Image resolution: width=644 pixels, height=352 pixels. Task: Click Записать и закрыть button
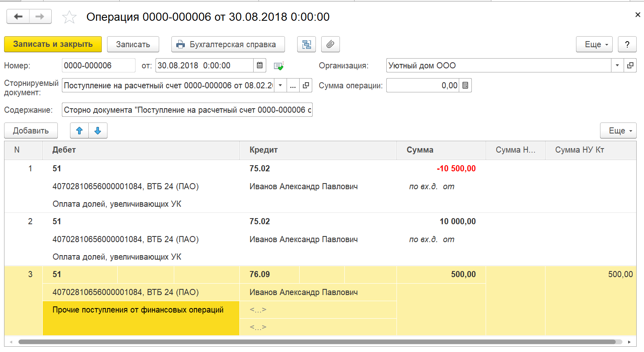(x=53, y=44)
